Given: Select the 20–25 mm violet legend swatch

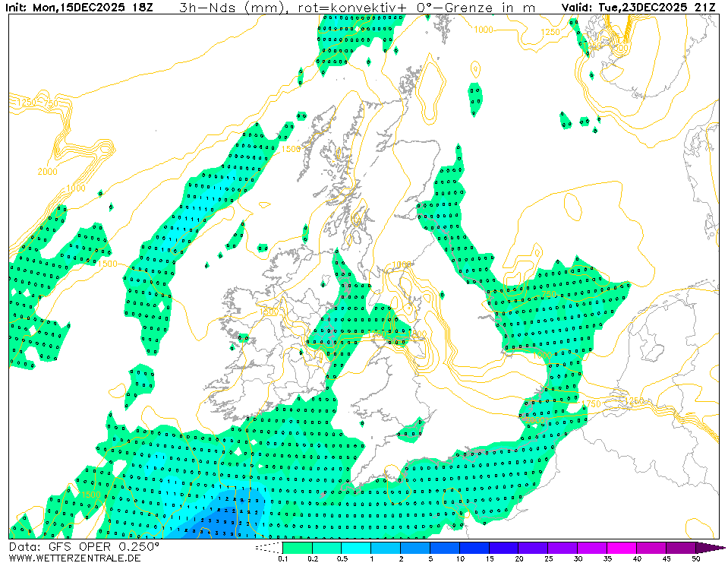Looking at the screenshot, I should click(533, 547).
